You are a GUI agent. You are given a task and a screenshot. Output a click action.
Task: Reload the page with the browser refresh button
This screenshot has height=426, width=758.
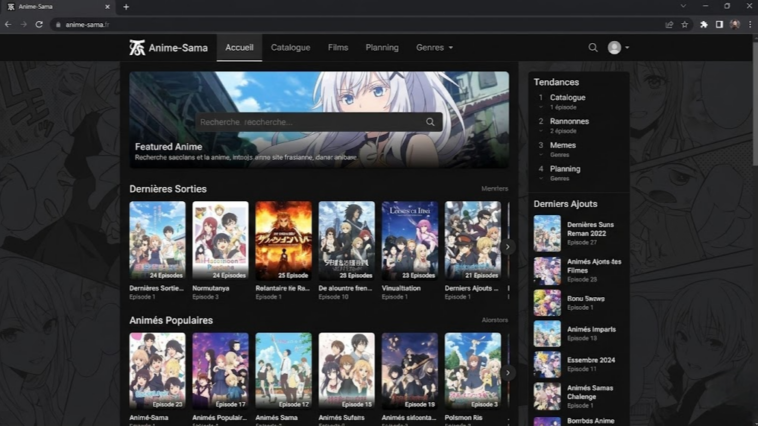pos(39,24)
